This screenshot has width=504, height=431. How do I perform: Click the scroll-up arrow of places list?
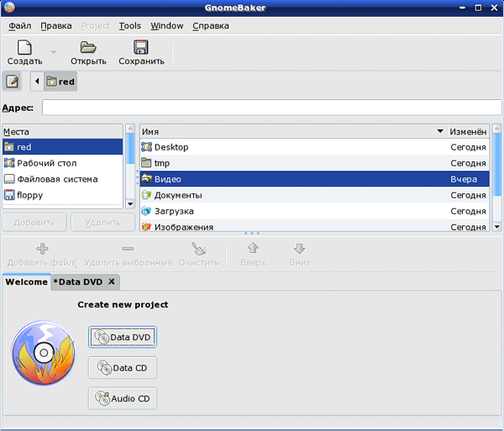[x=130, y=129]
